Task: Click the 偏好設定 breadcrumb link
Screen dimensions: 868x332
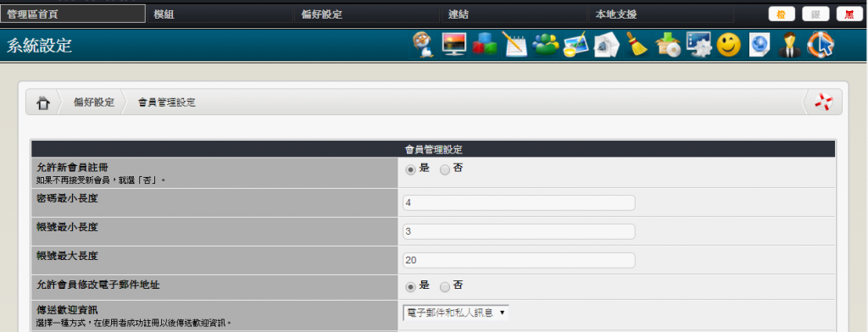Action: 94,102
